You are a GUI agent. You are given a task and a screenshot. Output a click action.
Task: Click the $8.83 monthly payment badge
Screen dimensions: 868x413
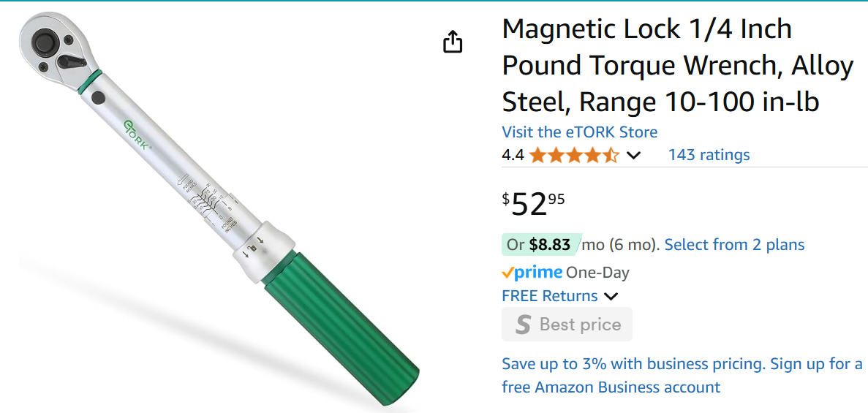541,244
